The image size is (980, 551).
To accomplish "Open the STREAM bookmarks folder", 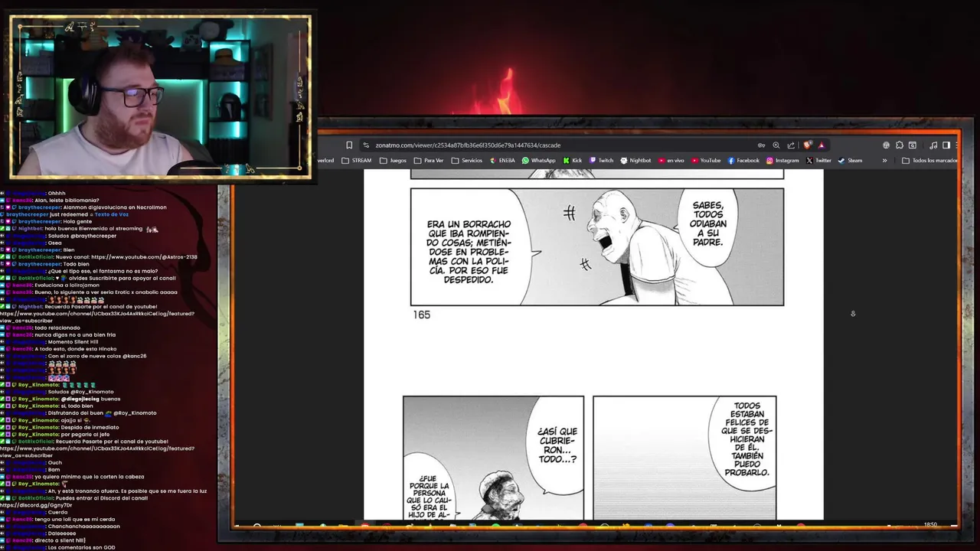I will 356,161.
